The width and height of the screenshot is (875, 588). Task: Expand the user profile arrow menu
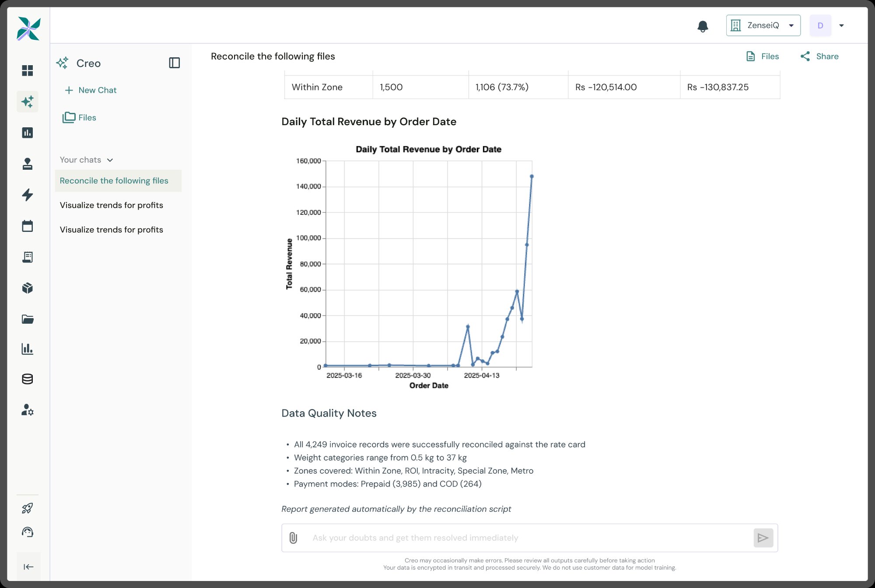841,25
